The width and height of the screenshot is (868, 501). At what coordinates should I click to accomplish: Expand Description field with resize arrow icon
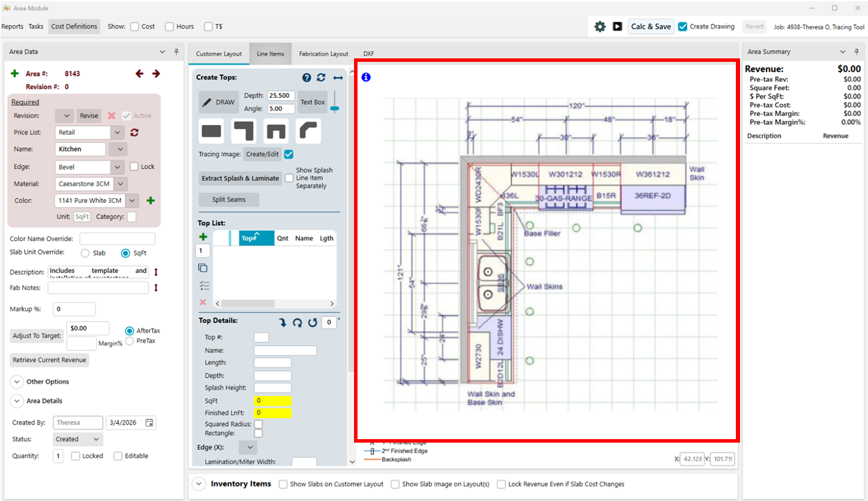pyautogui.click(x=156, y=272)
